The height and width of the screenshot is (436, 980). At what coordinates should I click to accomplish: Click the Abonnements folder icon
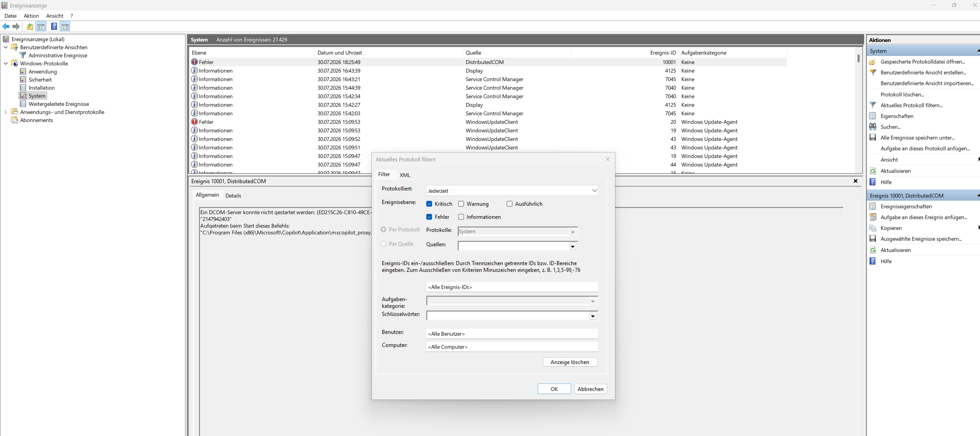tap(14, 120)
